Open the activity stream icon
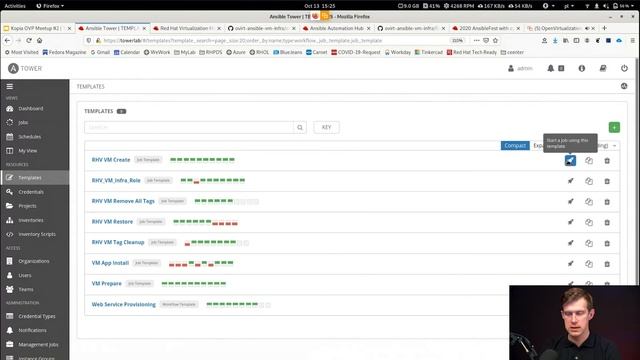Viewport: 640px width, 360px height. point(624,86)
